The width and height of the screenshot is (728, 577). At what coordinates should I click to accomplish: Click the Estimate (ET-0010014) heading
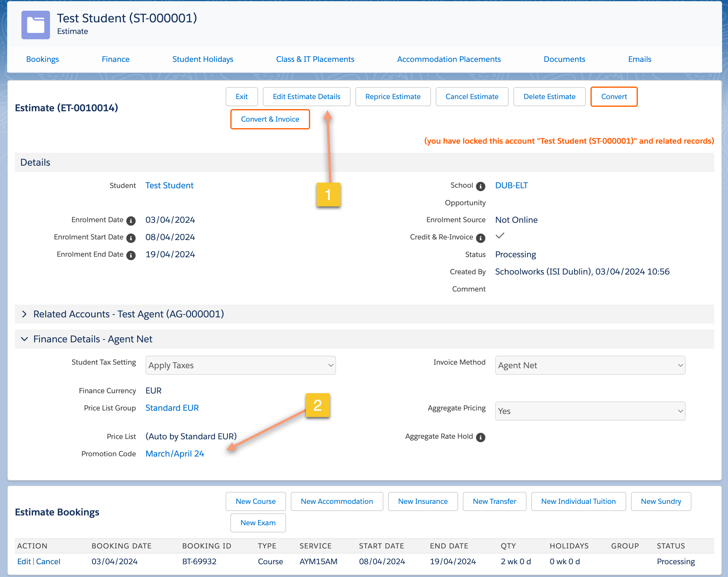[x=66, y=108]
